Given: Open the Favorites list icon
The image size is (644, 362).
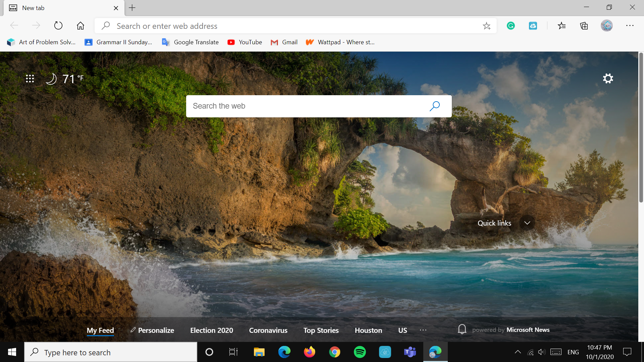Looking at the screenshot, I should click(x=562, y=26).
